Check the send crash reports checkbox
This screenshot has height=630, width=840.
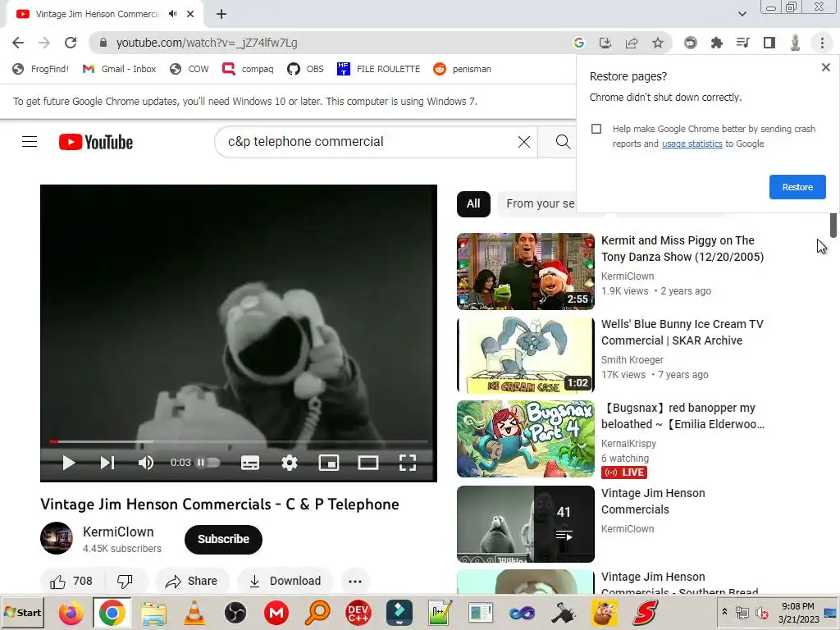[596, 129]
